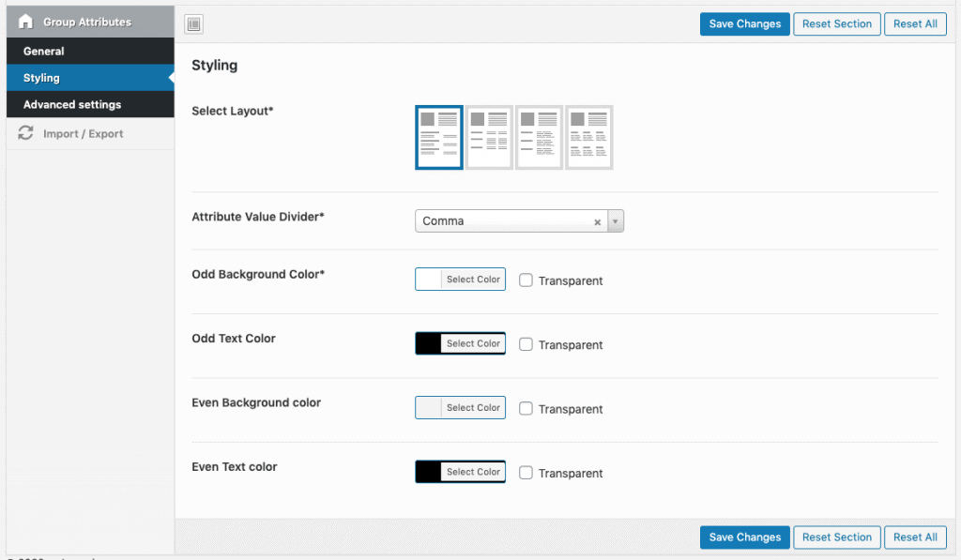Image resolution: width=961 pixels, height=560 pixels.
Task: Click the Group Attributes home icon
Action: click(25, 22)
